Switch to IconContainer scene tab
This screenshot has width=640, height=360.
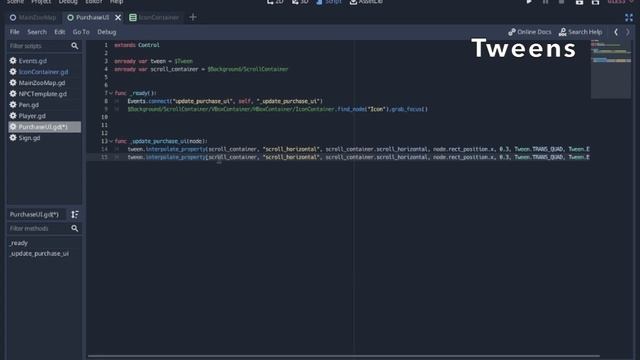click(x=154, y=18)
